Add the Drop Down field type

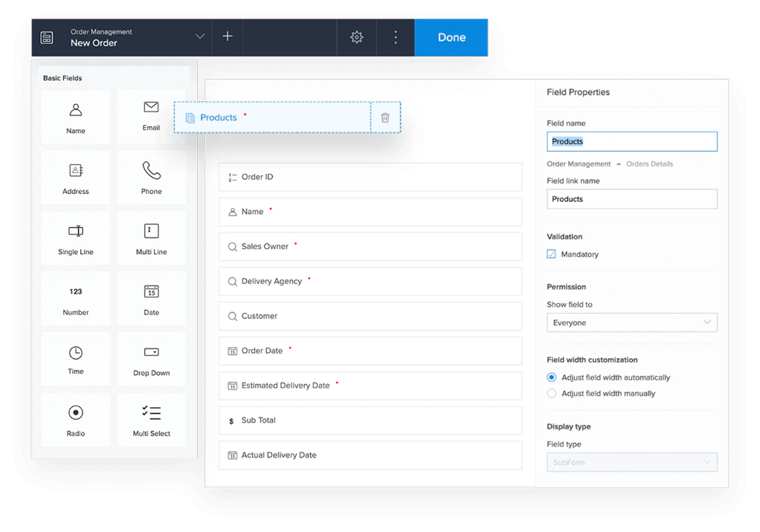(151, 359)
